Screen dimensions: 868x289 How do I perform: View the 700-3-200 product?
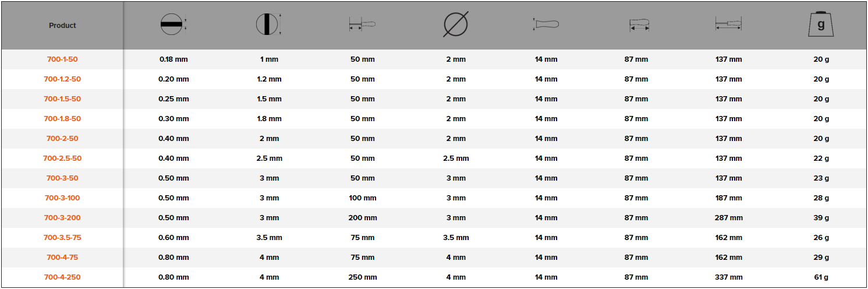point(62,218)
